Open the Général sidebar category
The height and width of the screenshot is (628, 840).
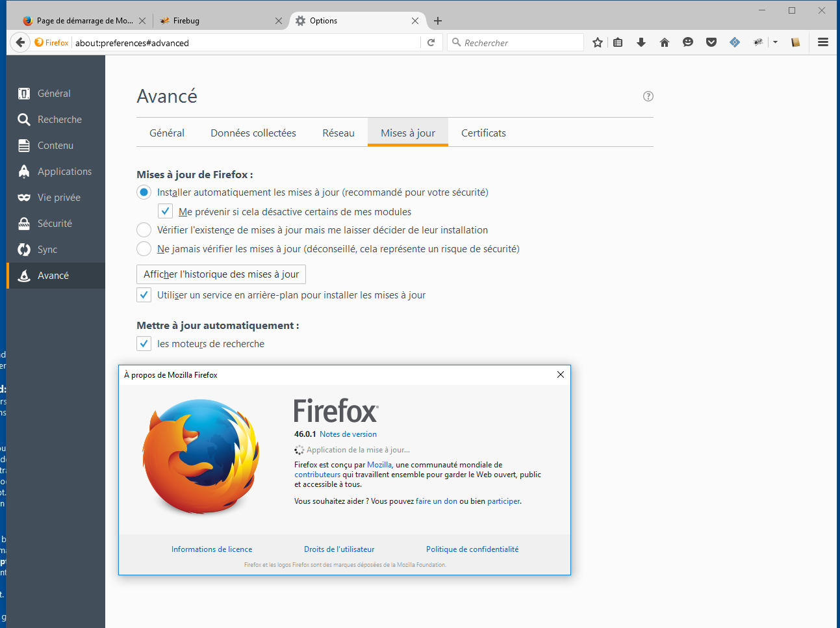pos(56,94)
